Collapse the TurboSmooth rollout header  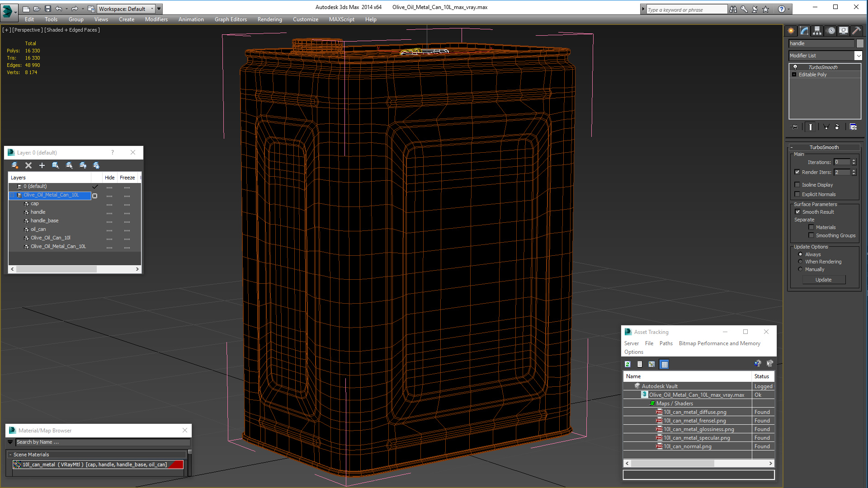click(x=824, y=147)
